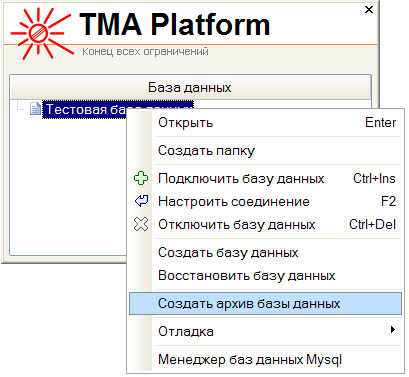
Task: Select Создать базу данных
Action: pos(265,252)
